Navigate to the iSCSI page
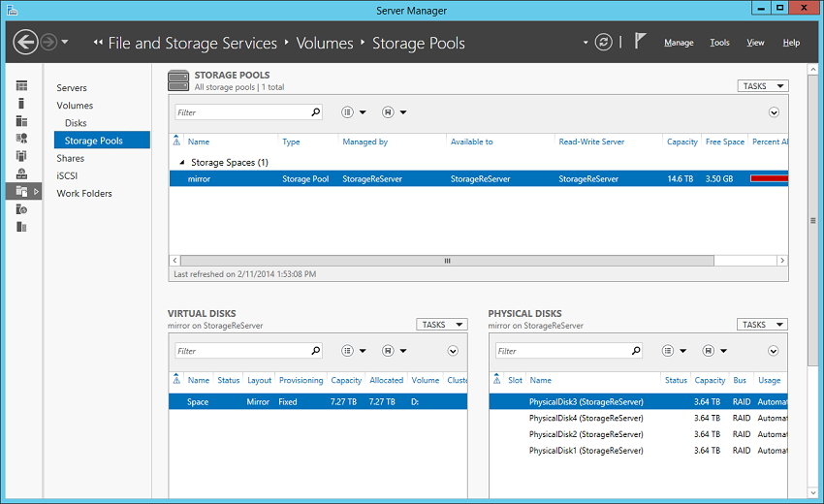The image size is (824, 504). 67,175
